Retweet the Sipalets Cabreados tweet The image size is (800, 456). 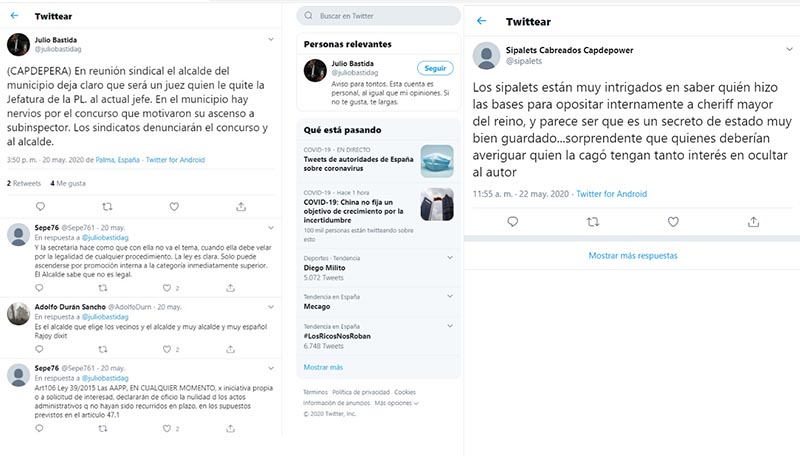(x=593, y=222)
